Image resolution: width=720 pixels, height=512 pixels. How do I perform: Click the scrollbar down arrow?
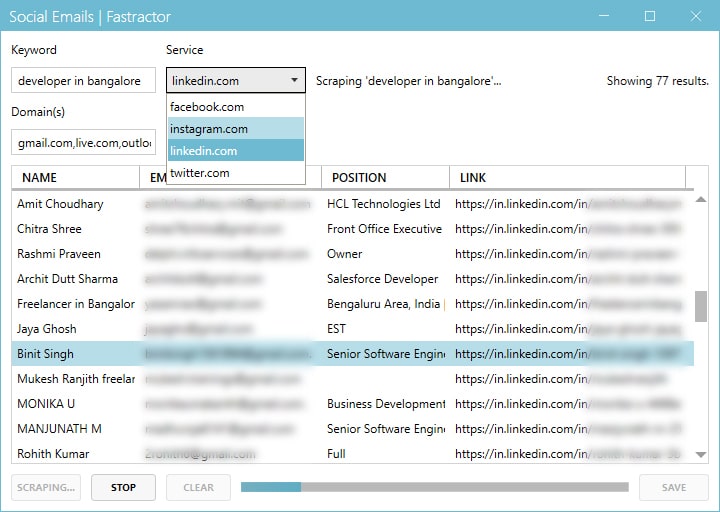click(701, 455)
